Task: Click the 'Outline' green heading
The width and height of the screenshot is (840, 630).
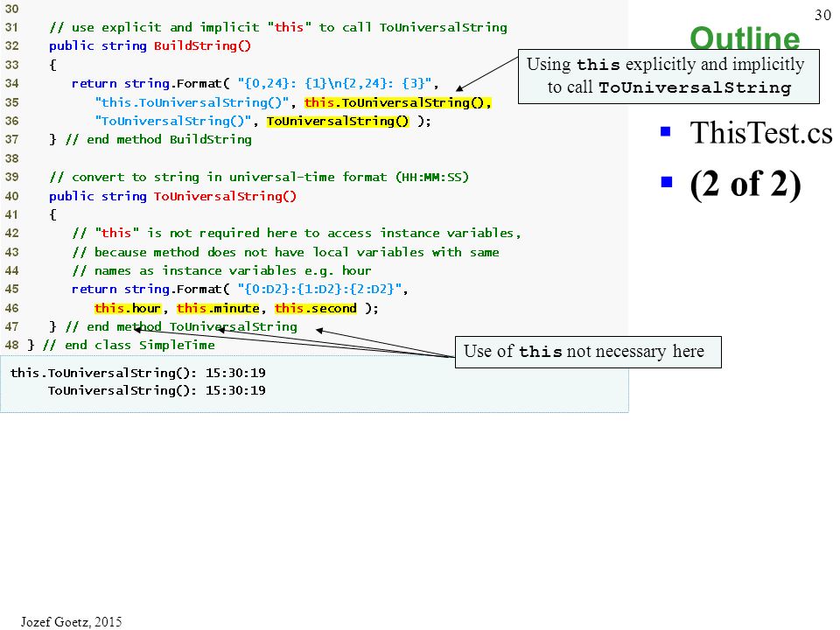Action: [745, 38]
